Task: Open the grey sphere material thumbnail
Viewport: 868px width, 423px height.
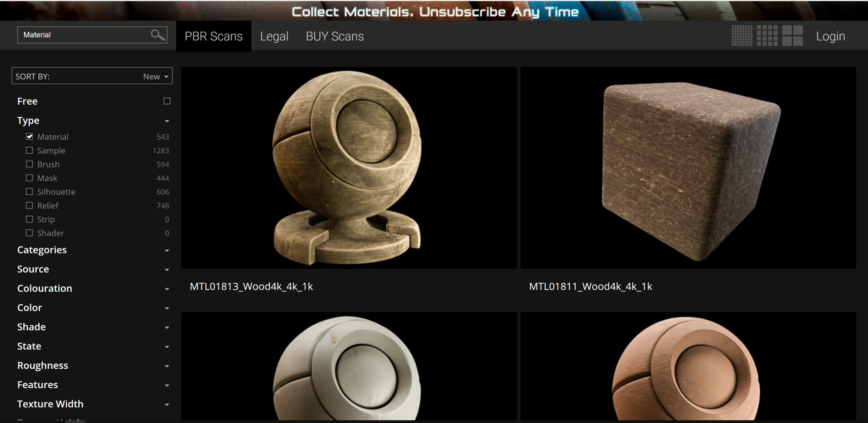Action: (349, 366)
